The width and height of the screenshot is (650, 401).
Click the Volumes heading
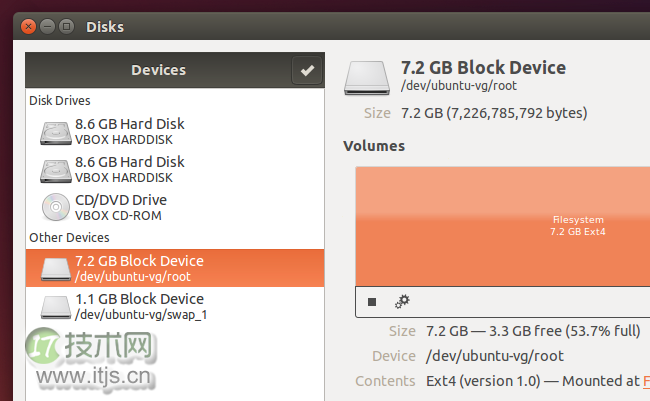click(x=374, y=146)
